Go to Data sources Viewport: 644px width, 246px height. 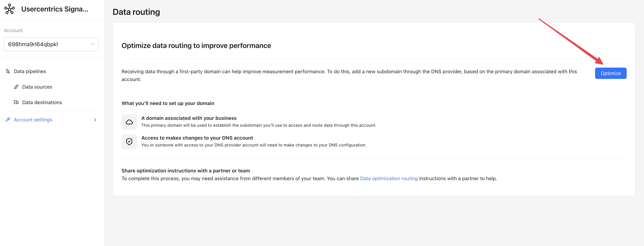point(37,87)
